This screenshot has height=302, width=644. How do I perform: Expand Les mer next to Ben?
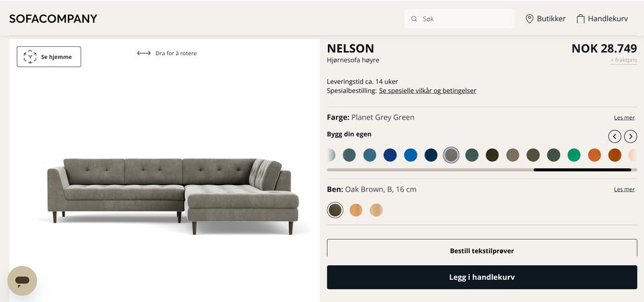(x=625, y=189)
